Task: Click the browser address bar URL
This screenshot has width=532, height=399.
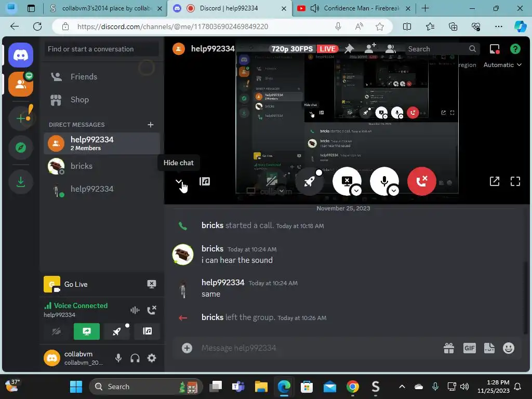Action: click(172, 26)
